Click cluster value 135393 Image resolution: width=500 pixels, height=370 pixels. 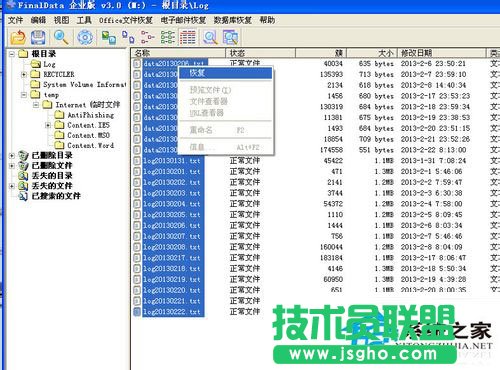click(331, 75)
